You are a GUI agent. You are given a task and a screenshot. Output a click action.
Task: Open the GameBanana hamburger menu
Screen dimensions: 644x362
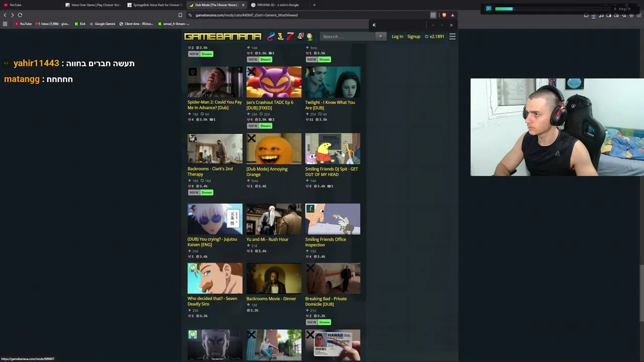tap(452, 36)
